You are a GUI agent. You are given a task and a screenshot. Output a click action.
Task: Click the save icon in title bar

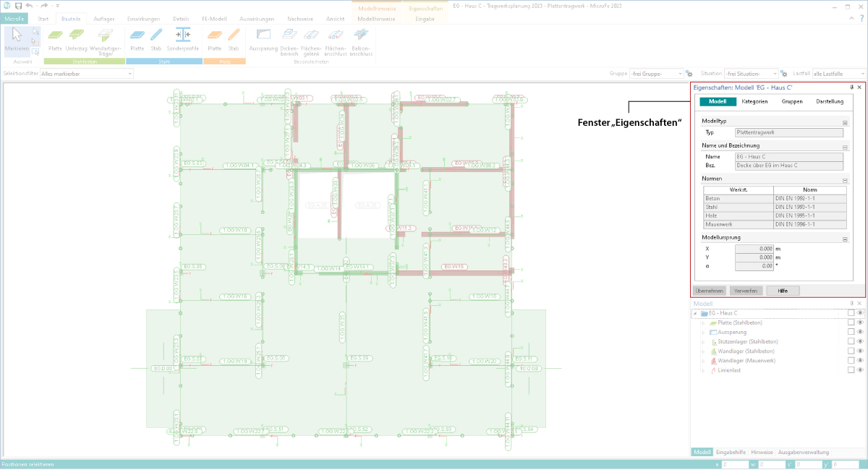[x=17, y=6]
